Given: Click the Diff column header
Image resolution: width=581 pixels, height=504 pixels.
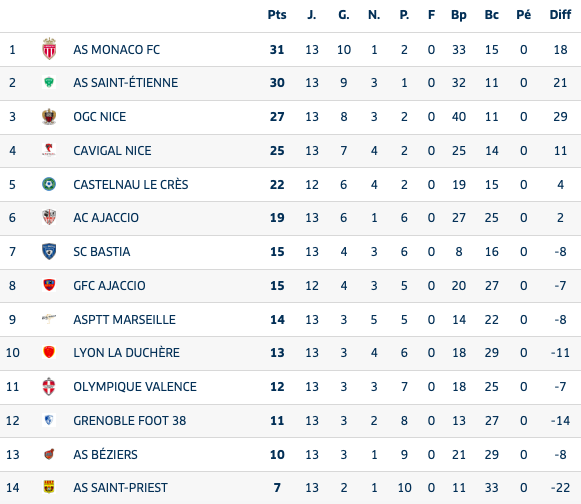Looking at the screenshot, I should click(x=560, y=15).
